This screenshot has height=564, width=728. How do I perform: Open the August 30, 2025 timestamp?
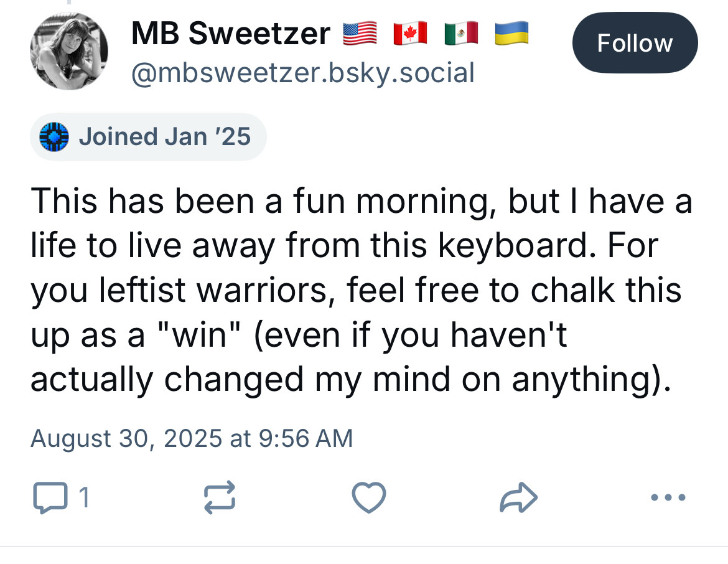192,439
